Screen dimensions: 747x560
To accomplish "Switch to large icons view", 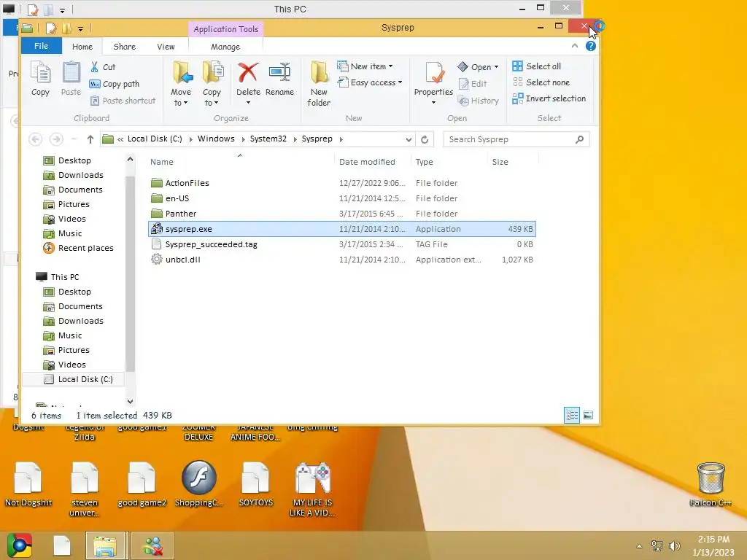I will pyautogui.click(x=588, y=415).
